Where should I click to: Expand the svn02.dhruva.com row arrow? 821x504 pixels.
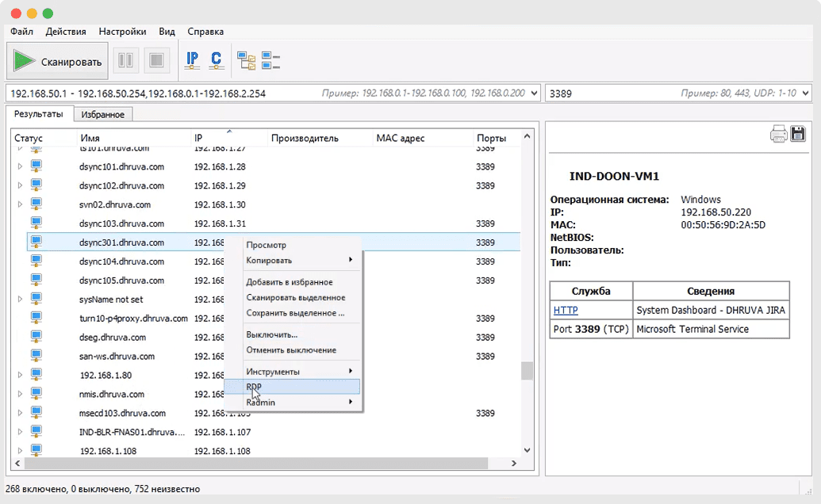point(21,204)
